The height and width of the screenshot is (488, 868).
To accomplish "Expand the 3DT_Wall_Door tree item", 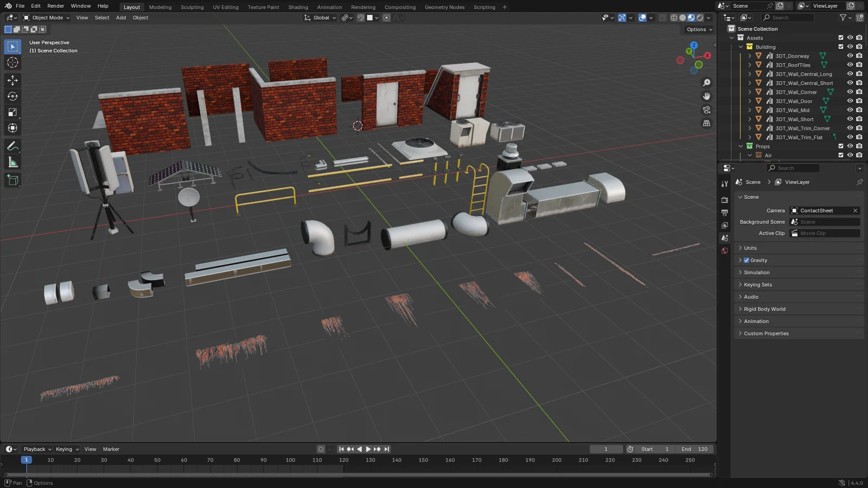I will click(750, 101).
